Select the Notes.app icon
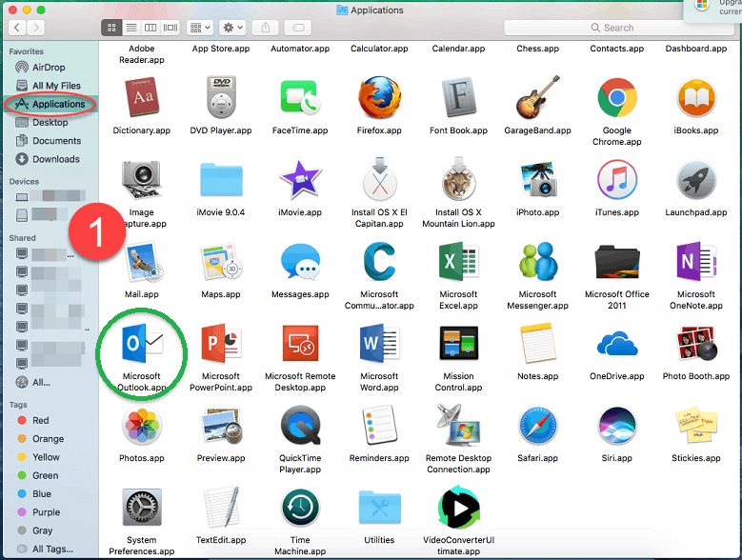 coord(537,343)
